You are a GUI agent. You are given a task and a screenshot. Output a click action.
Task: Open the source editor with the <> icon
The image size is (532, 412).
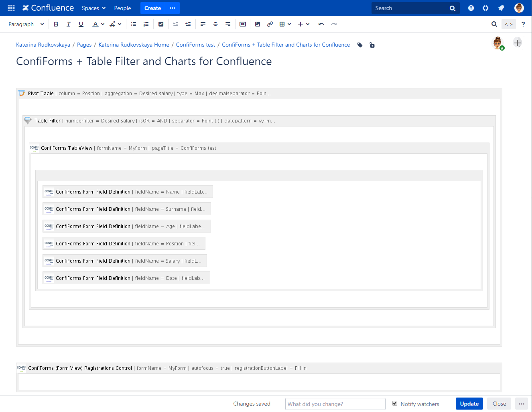508,24
